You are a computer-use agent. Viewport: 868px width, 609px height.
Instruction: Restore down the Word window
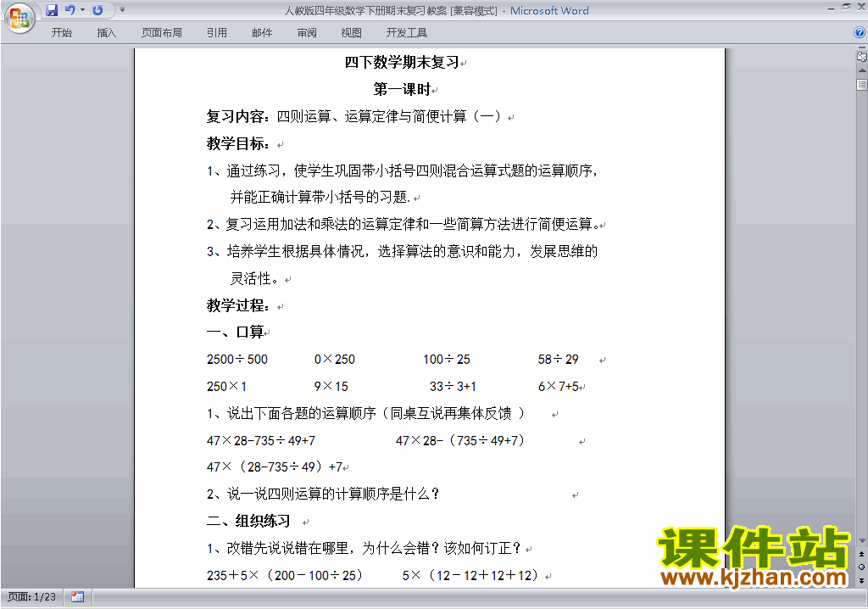(x=846, y=7)
